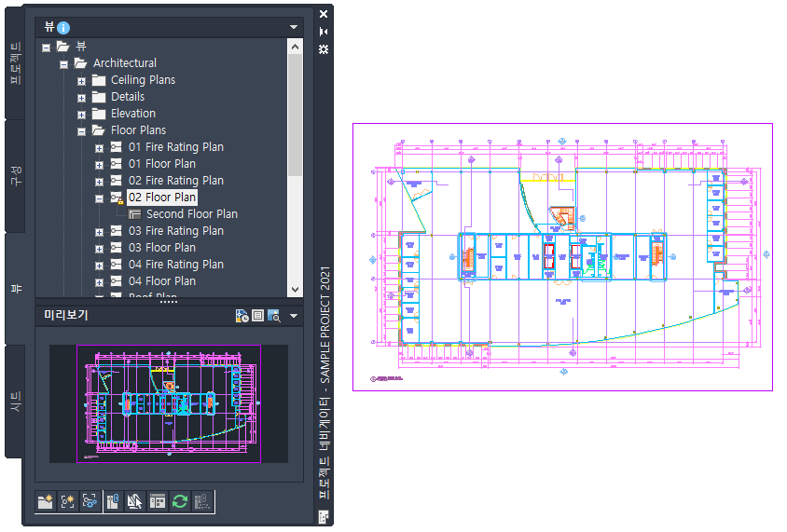Collapse the Architectural category node
787x532 pixels.
tap(63, 64)
